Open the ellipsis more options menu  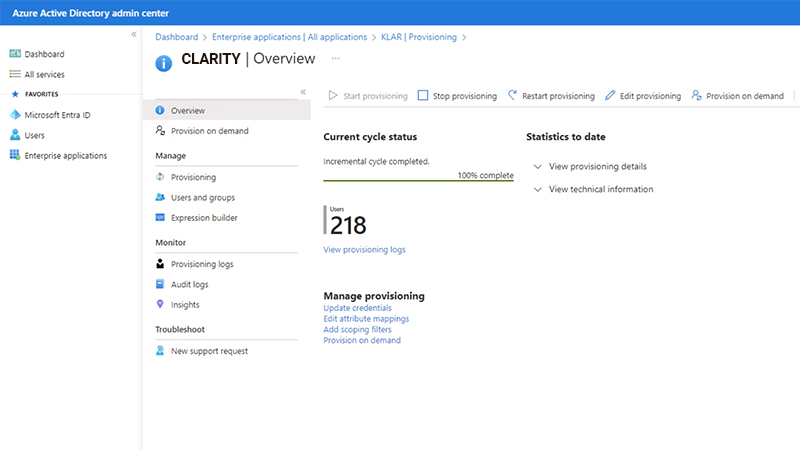click(335, 58)
